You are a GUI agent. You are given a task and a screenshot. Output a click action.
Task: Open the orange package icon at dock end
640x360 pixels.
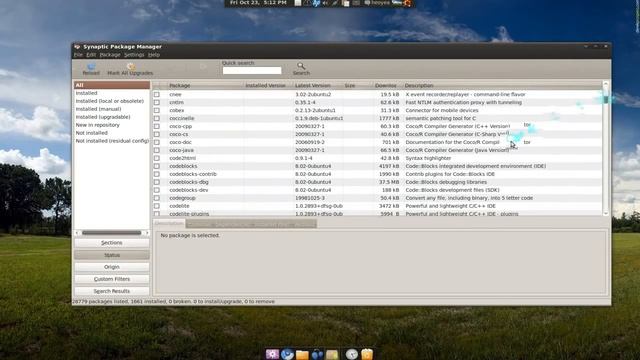pos(367,354)
